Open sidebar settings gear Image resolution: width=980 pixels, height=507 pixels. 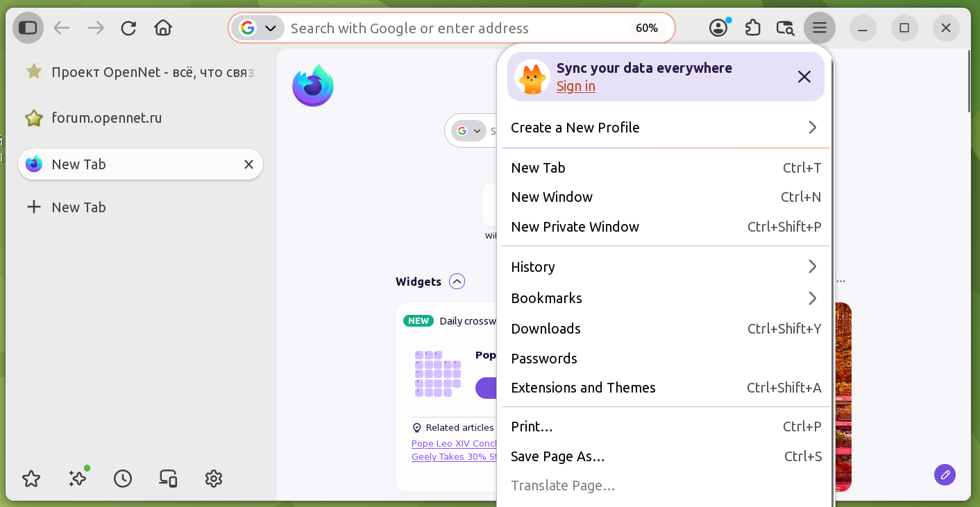coord(214,479)
